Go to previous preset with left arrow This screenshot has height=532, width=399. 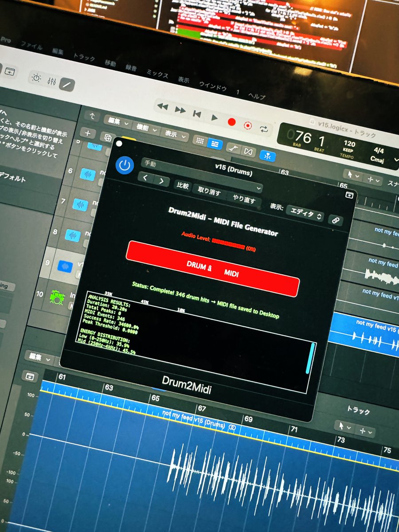[x=146, y=178]
